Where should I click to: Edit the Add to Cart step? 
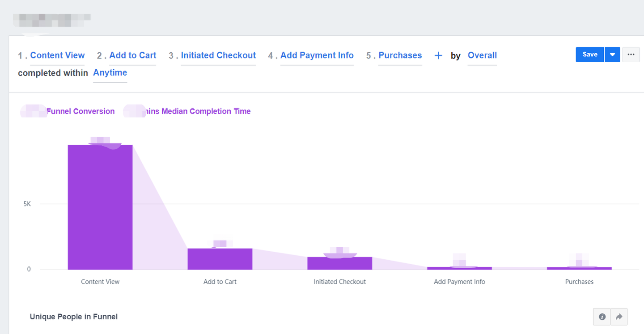[133, 55]
